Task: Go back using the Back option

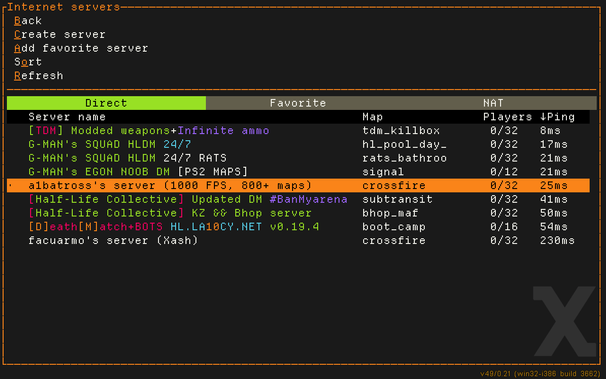Action: click(x=28, y=21)
